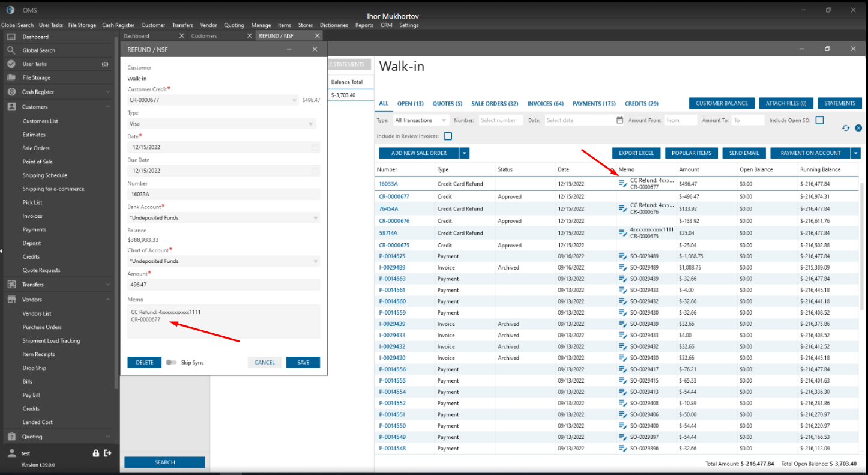Open the CR-0000677 credit link

[394, 196]
